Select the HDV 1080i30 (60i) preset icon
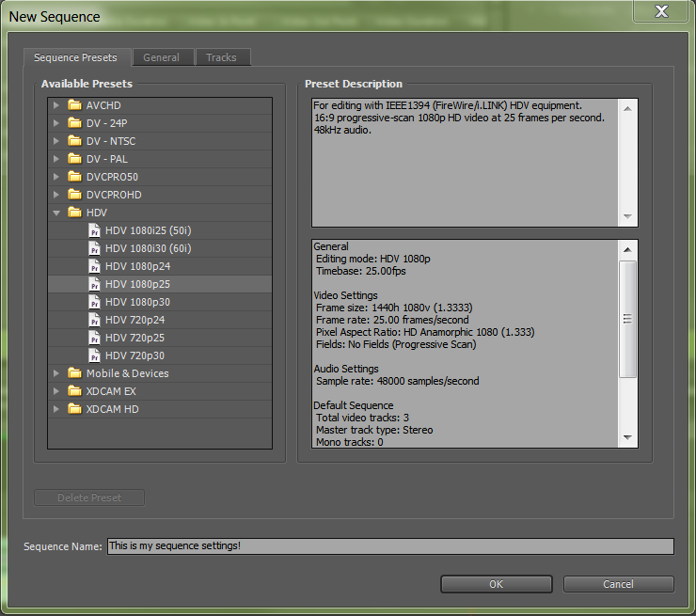 coord(94,248)
